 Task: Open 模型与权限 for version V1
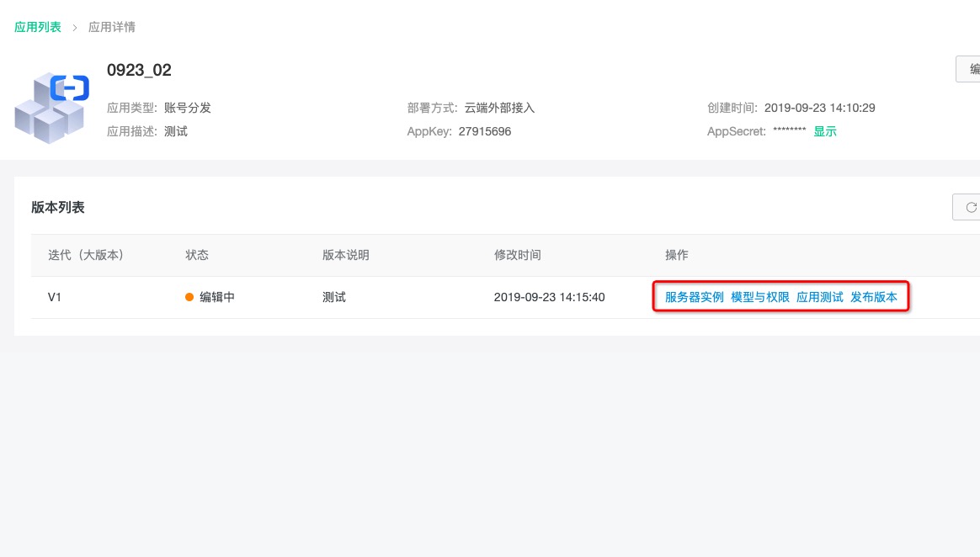coord(760,297)
